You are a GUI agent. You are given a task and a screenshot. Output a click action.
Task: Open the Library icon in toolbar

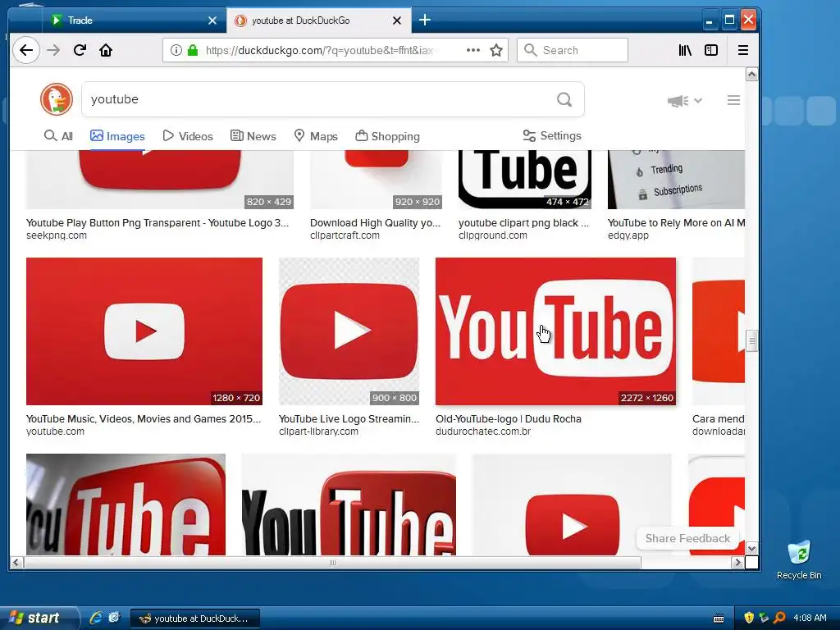click(685, 50)
